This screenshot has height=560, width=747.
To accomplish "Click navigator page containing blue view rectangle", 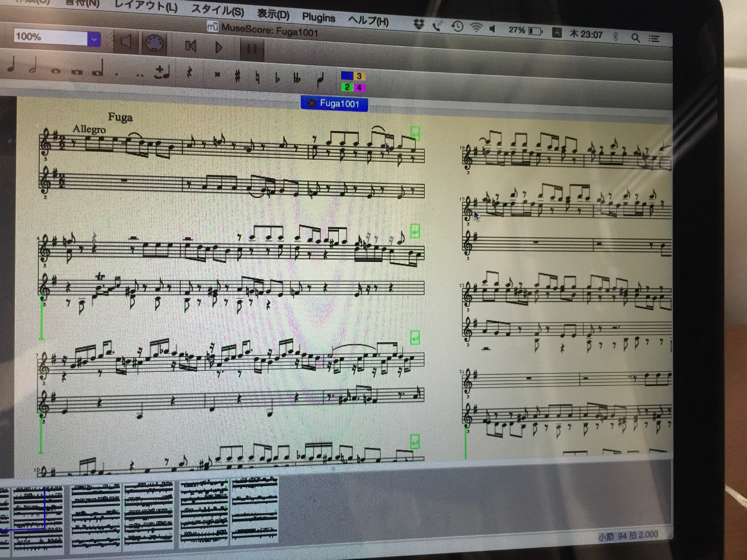I will point(38,521).
